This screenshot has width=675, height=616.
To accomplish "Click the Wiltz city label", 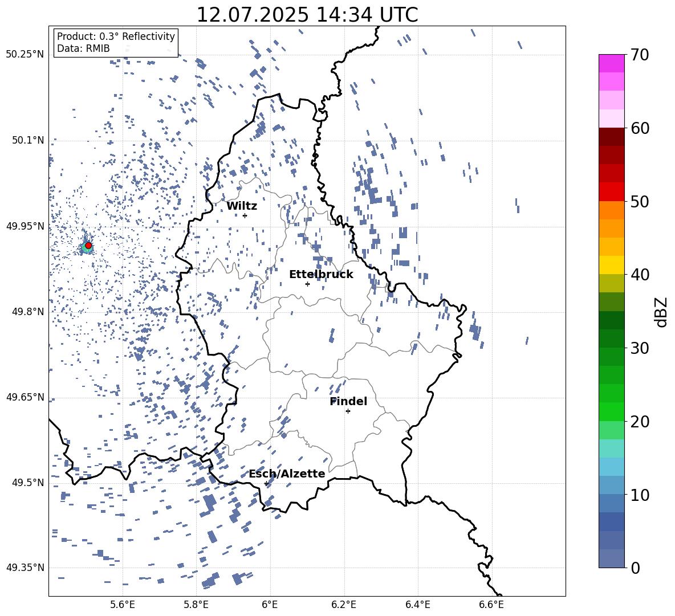I will click(x=242, y=206).
